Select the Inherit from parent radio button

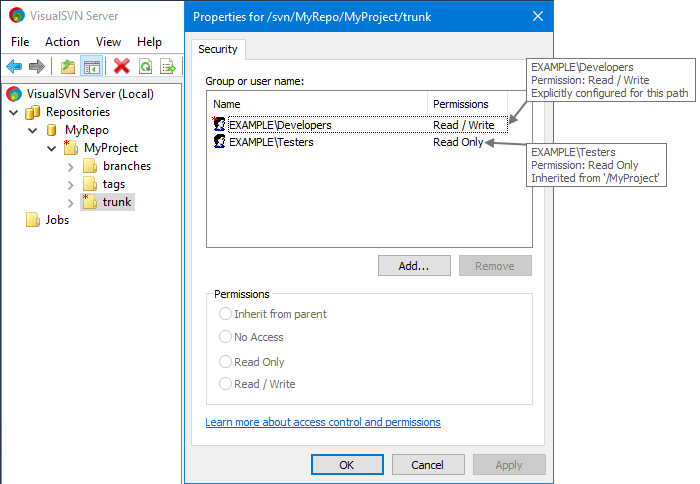[x=225, y=314]
